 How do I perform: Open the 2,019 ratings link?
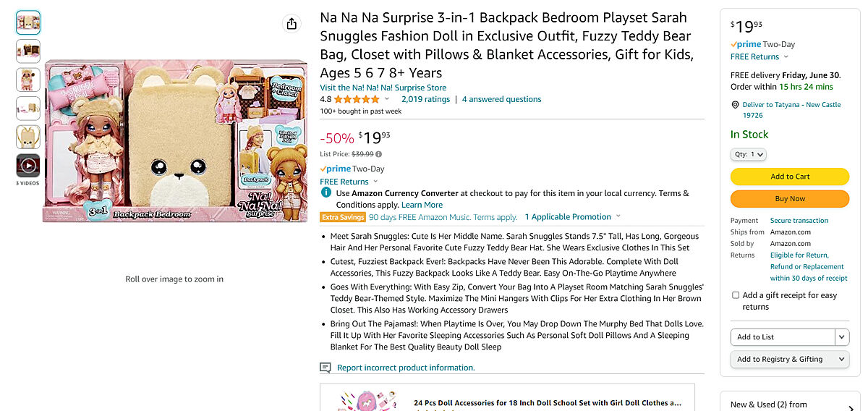coord(425,99)
